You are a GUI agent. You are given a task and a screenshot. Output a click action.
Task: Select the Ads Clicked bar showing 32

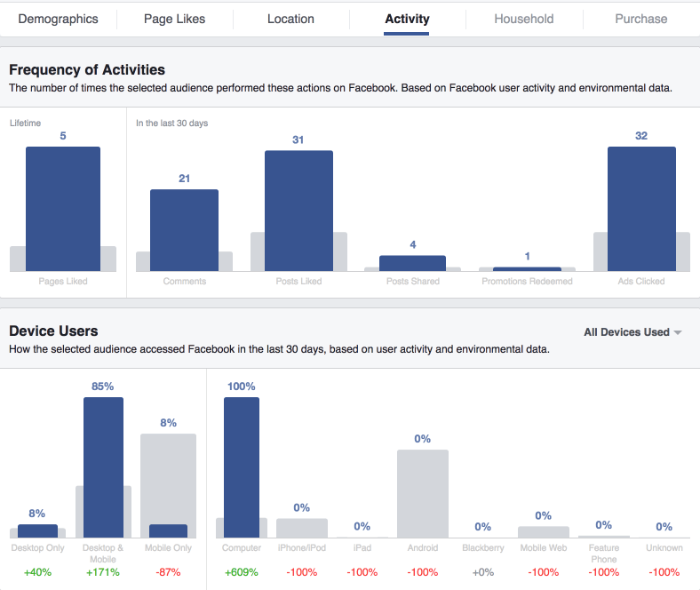(641, 209)
